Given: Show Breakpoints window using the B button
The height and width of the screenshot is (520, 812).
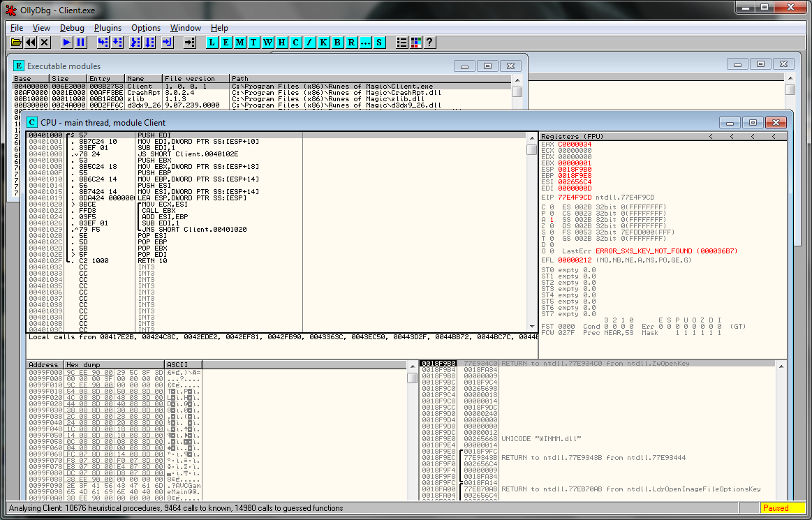Looking at the screenshot, I should coord(337,43).
